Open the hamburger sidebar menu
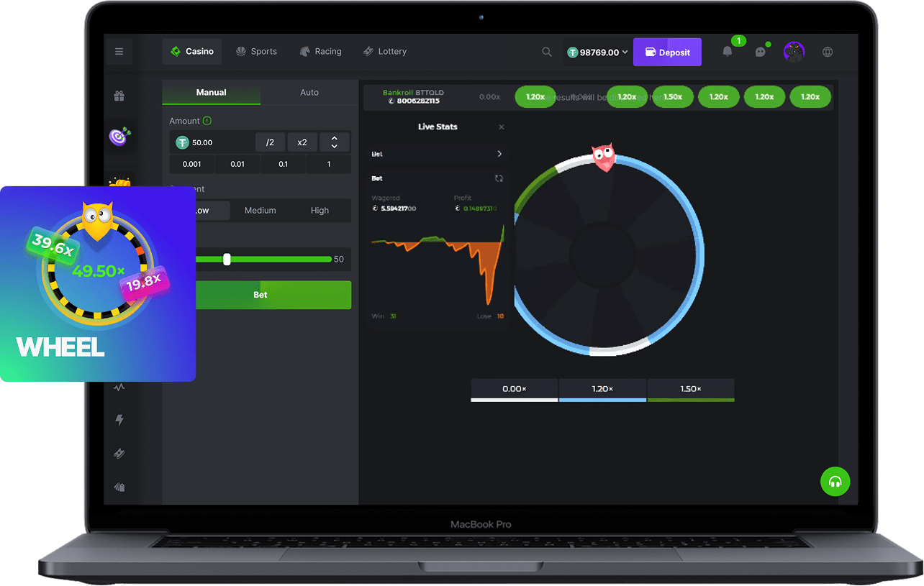This screenshot has height=586, width=924. pyautogui.click(x=119, y=52)
